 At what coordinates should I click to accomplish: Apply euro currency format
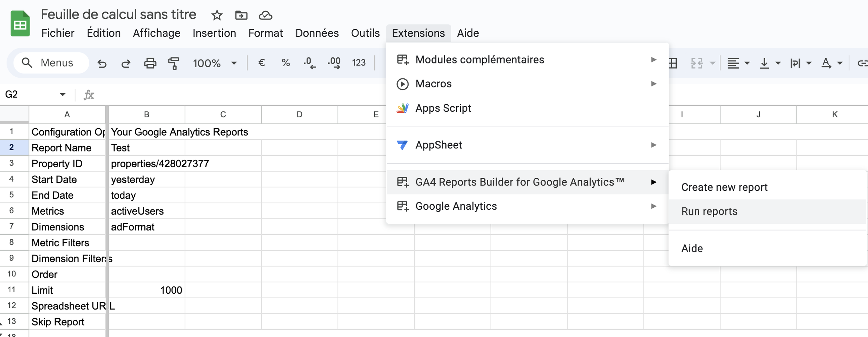(262, 63)
